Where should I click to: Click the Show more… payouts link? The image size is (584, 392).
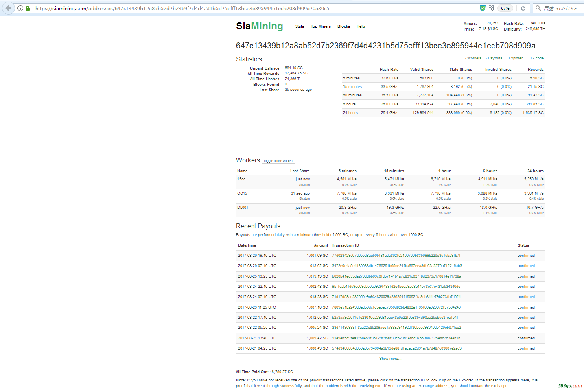point(390,359)
